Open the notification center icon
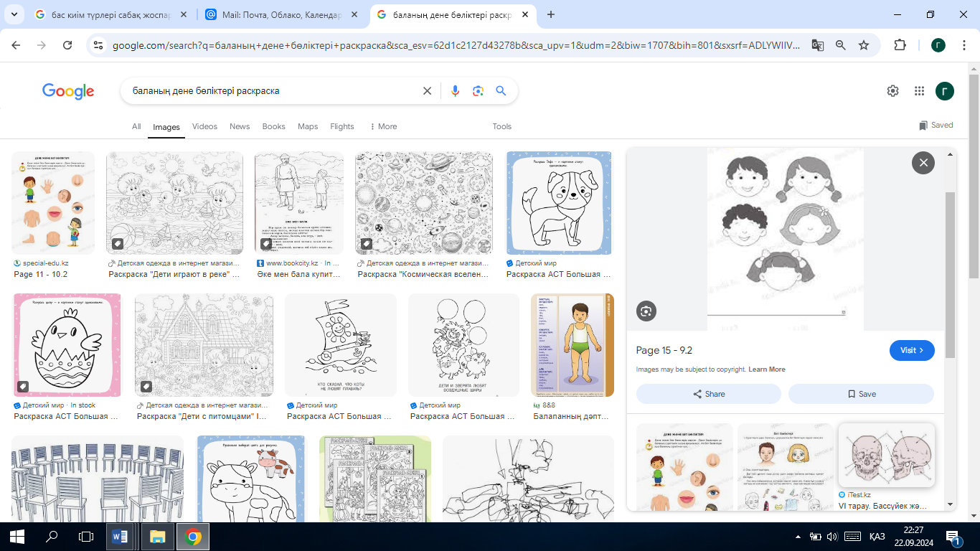This screenshot has width=980, height=551. pyautogui.click(x=953, y=537)
